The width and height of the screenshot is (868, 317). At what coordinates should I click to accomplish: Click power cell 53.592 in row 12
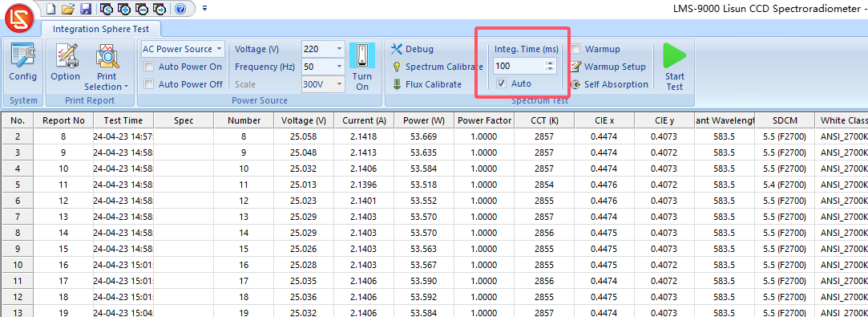(x=424, y=296)
